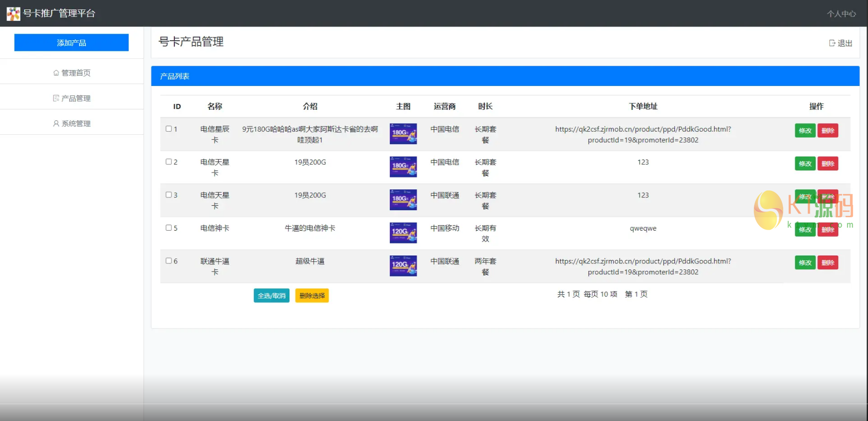Select the checkbox for product ID 2
This screenshot has height=421, width=868.
[169, 162]
